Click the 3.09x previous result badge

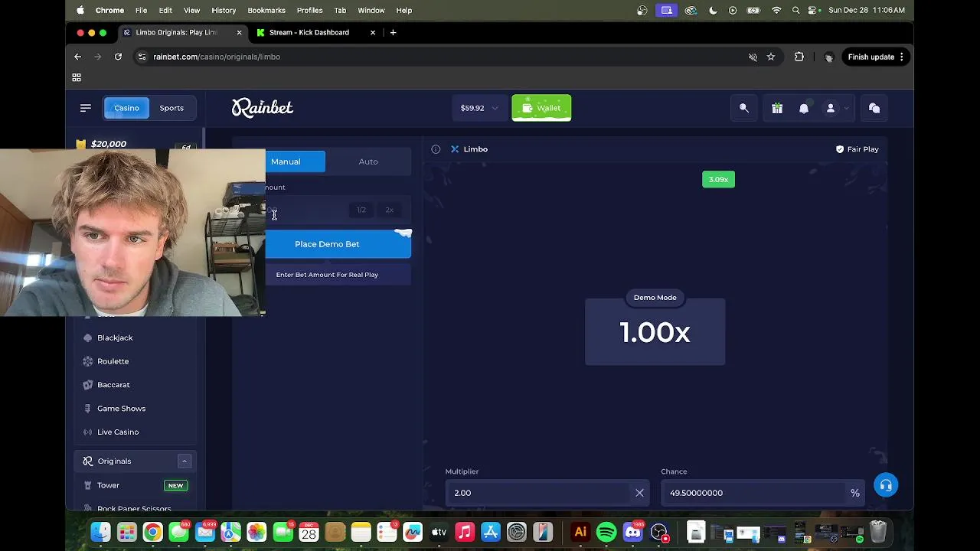tap(718, 180)
